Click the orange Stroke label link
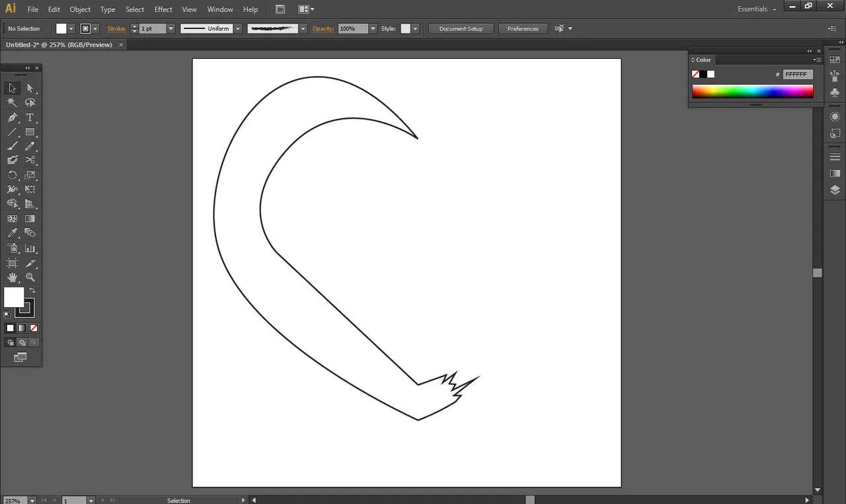The width and height of the screenshot is (846, 504). pyautogui.click(x=116, y=28)
